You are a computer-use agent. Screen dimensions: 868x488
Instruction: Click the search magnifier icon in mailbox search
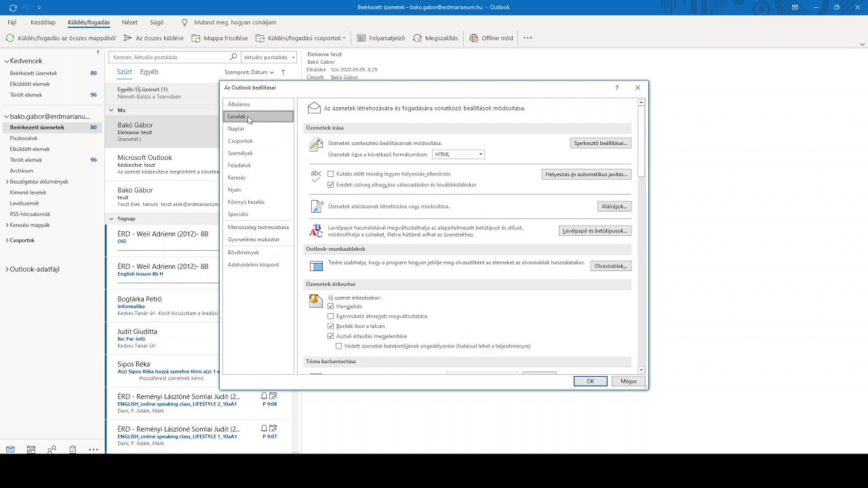[x=234, y=58]
